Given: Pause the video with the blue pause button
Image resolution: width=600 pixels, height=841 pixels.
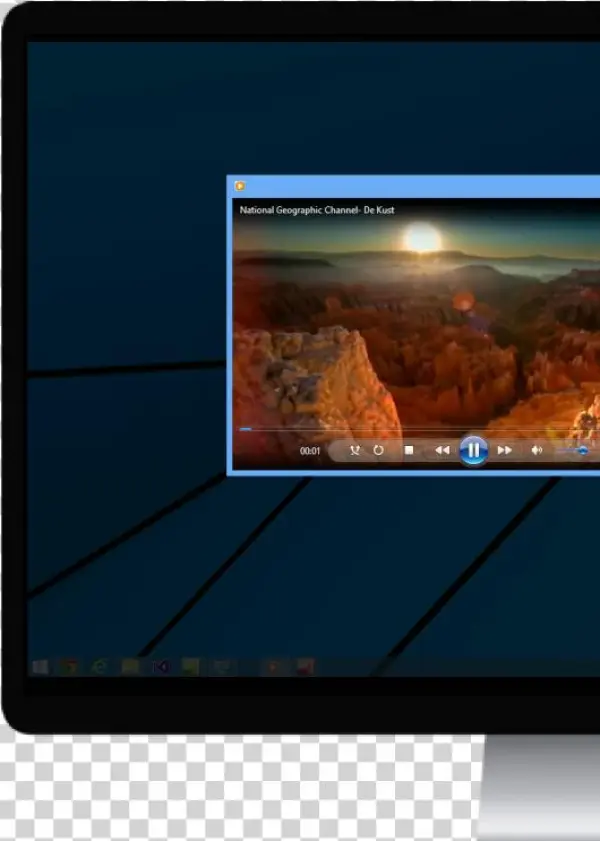Looking at the screenshot, I should click(x=473, y=451).
